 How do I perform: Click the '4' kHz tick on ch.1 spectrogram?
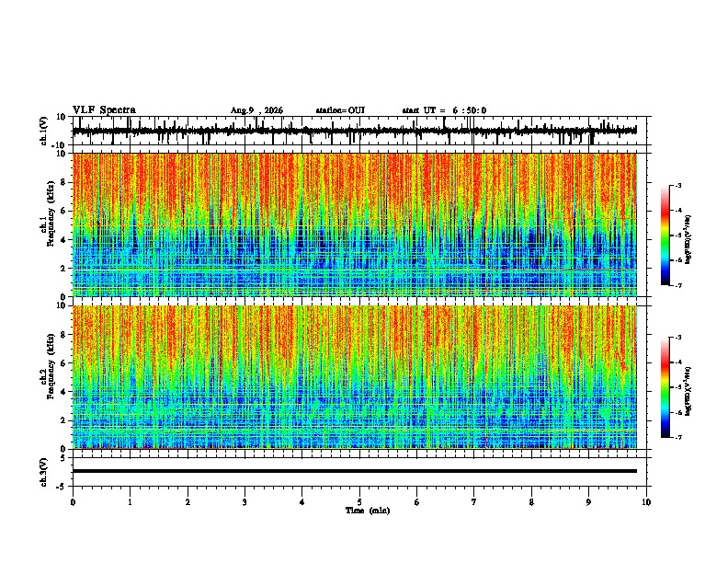pyautogui.click(x=64, y=240)
